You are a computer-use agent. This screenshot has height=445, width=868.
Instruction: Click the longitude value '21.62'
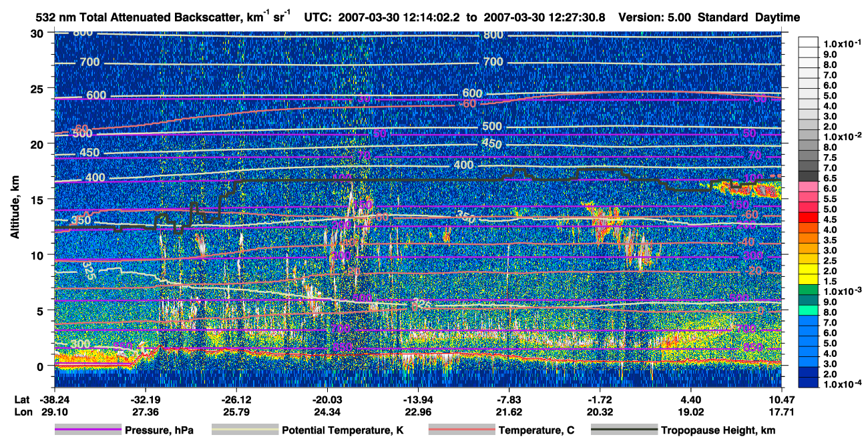[x=509, y=412]
